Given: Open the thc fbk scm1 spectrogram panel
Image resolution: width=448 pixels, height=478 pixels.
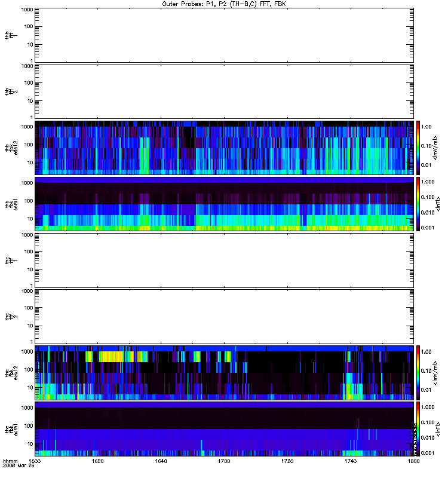Looking at the screenshot, I should tap(225, 429).
